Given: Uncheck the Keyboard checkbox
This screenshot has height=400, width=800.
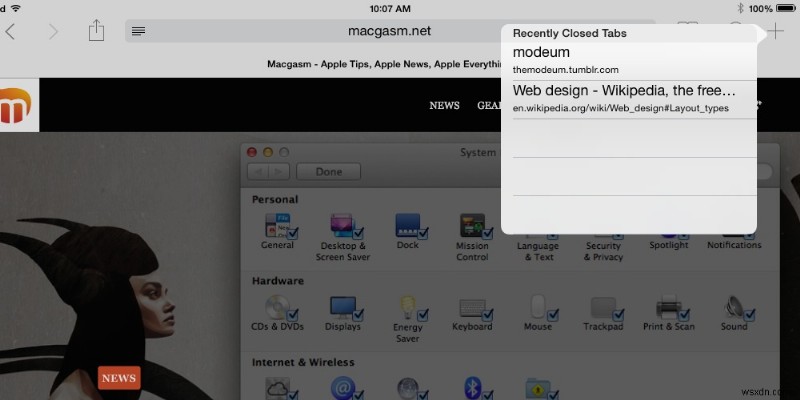Looking at the screenshot, I should (x=488, y=315).
